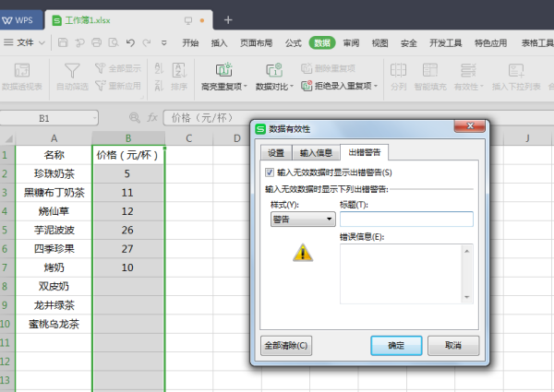Click the display icon on the 工作簿1.xlsx tab
Image resolution: width=554 pixels, height=392 pixels.
(188, 20)
